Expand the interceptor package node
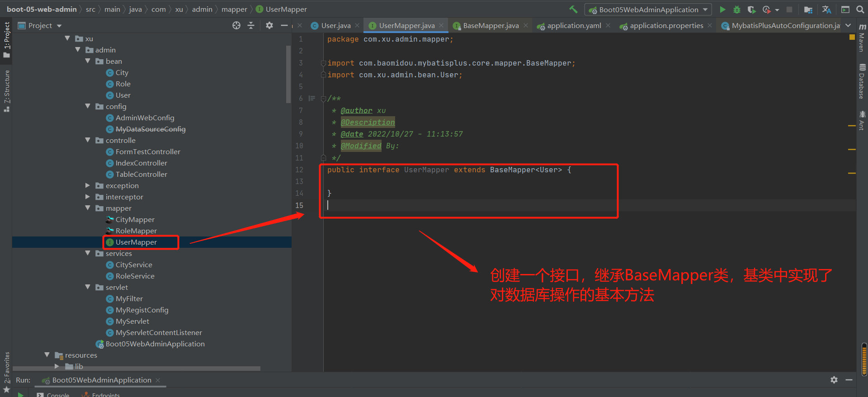The height and width of the screenshot is (397, 868). coord(88,197)
